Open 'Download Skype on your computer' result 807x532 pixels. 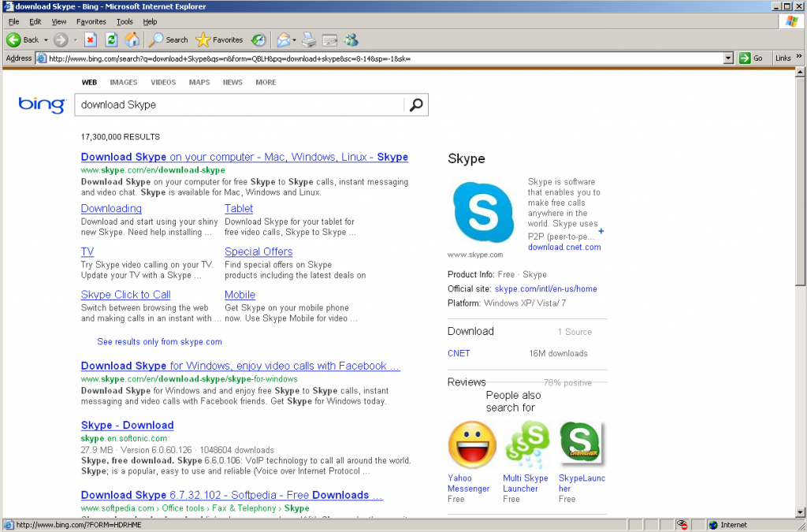[244, 157]
